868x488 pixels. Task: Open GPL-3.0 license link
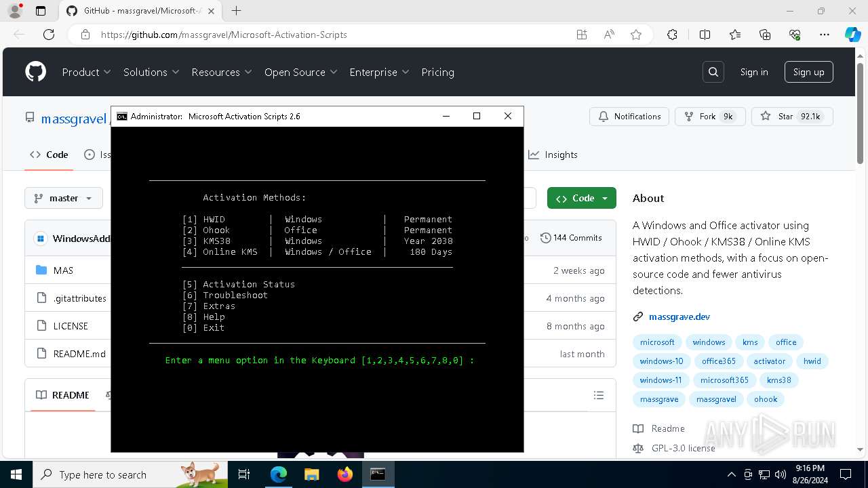point(683,448)
